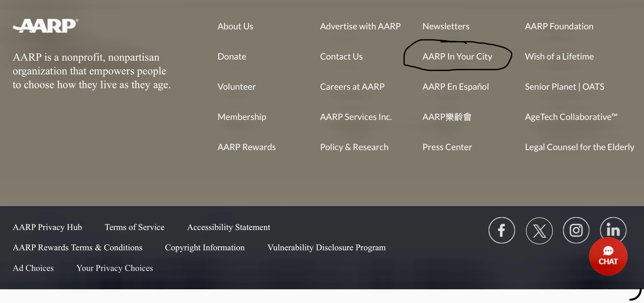This screenshot has height=303, width=644.
Task: Start a conversation with the red Chat button
Action: click(608, 256)
